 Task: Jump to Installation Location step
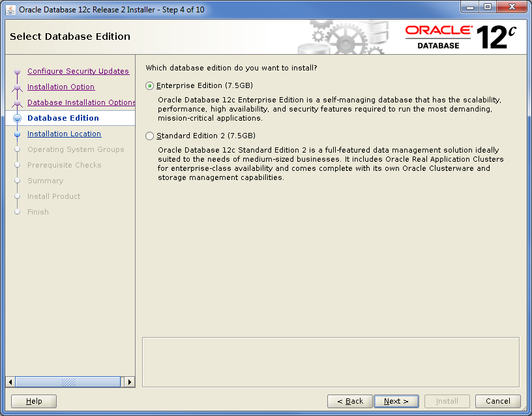[x=64, y=134]
